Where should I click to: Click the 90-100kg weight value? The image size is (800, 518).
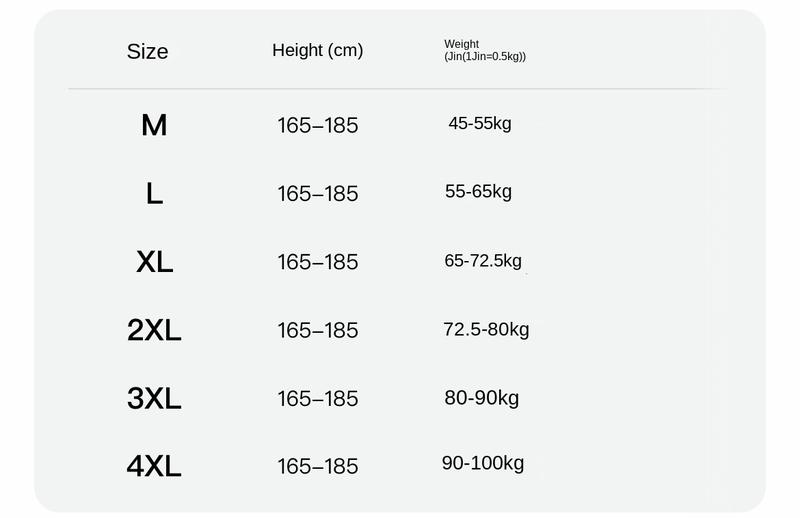483,463
